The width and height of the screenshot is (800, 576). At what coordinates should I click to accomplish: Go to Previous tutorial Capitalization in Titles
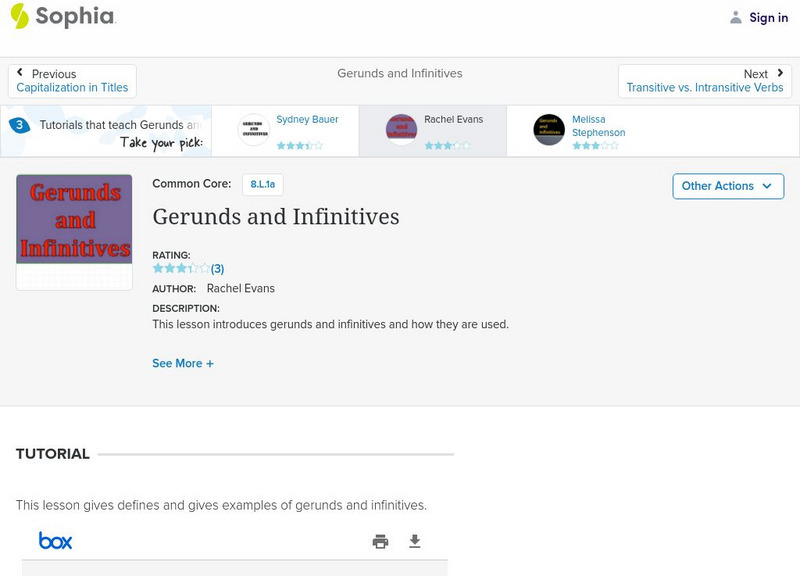pos(71,86)
